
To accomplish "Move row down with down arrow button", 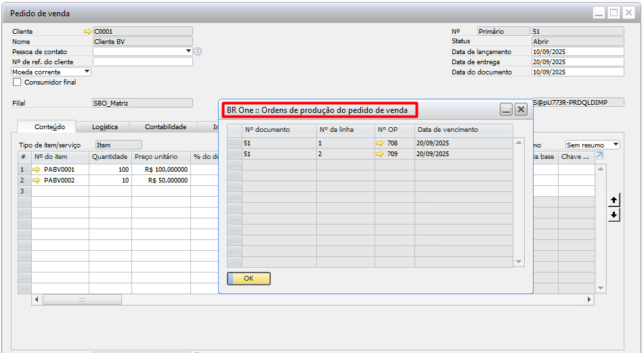I will pyautogui.click(x=614, y=214).
